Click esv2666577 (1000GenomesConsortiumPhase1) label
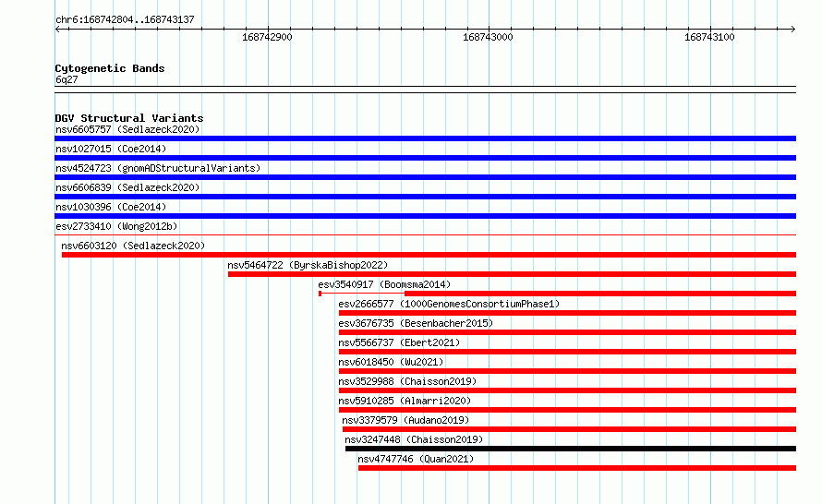 [449, 304]
